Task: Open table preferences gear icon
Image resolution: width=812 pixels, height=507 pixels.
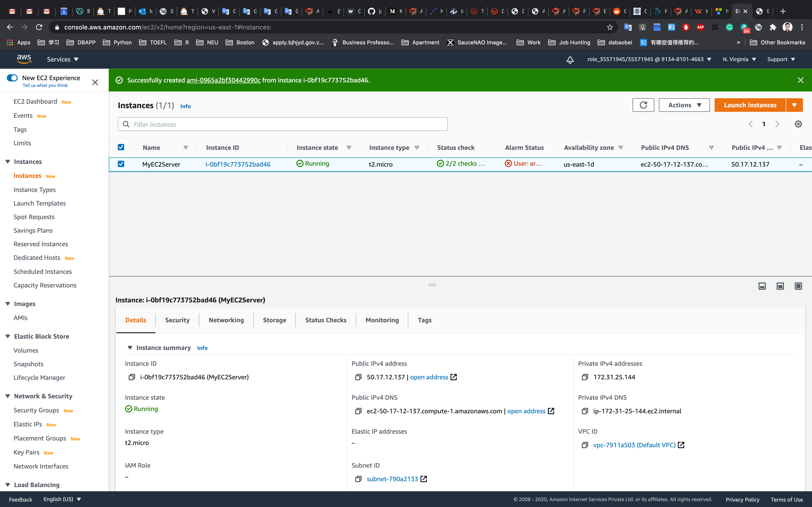Action: 798,124
